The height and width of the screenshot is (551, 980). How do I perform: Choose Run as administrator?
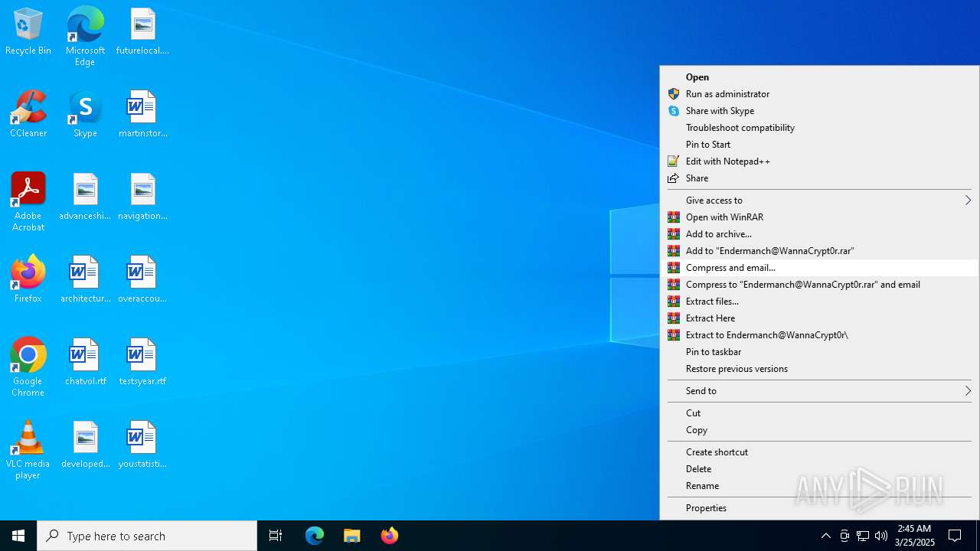(819, 94)
